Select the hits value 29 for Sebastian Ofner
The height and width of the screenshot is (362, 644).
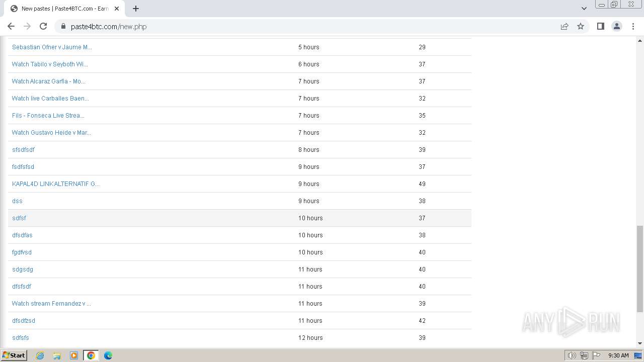(422, 47)
